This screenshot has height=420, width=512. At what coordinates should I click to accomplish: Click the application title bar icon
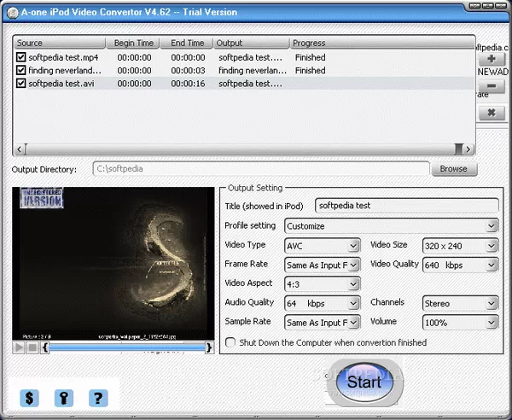coord(13,13)
